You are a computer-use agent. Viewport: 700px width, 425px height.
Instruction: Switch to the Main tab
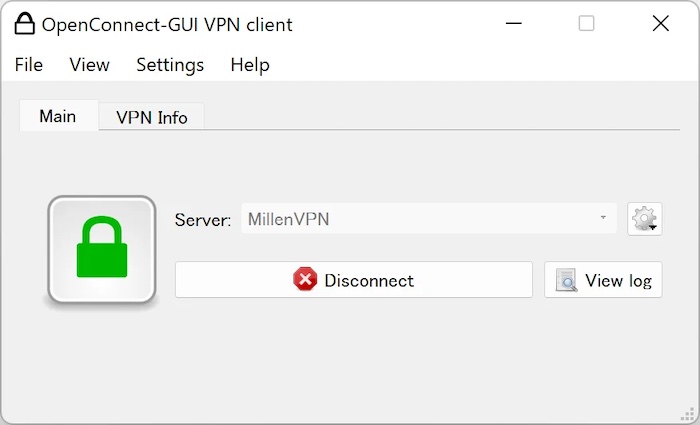pyautogui.click(x=58, y=116)
